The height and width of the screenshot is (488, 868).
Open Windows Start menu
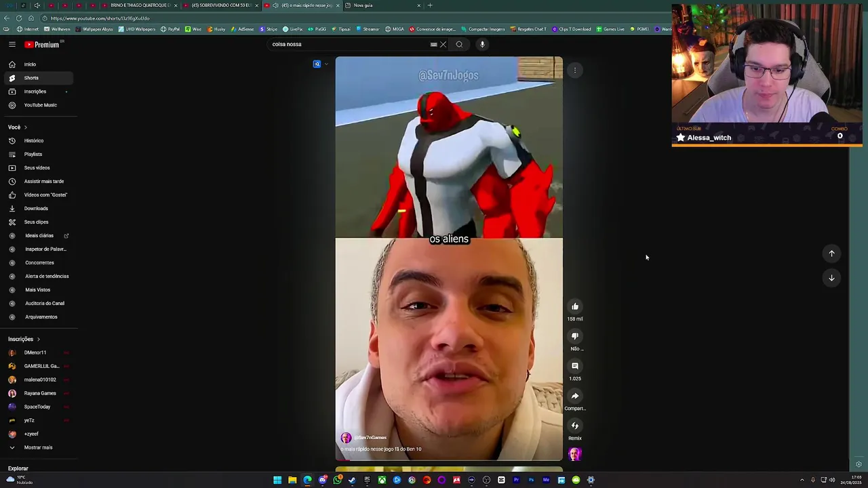[x=277, y=480]
